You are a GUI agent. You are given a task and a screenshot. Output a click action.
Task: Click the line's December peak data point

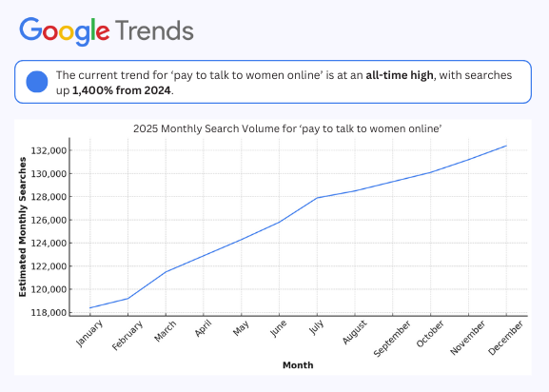506,146
